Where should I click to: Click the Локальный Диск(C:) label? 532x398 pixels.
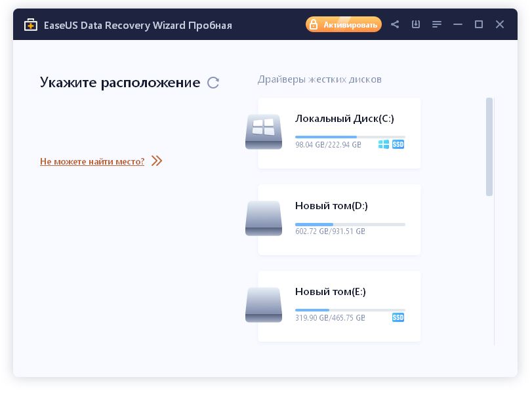point(344,119)
